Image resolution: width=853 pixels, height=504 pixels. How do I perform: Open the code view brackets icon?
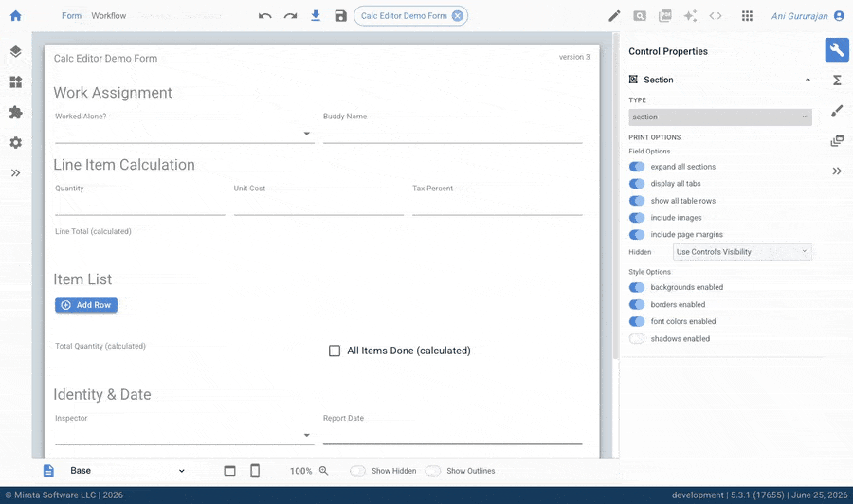coord(716,16)
